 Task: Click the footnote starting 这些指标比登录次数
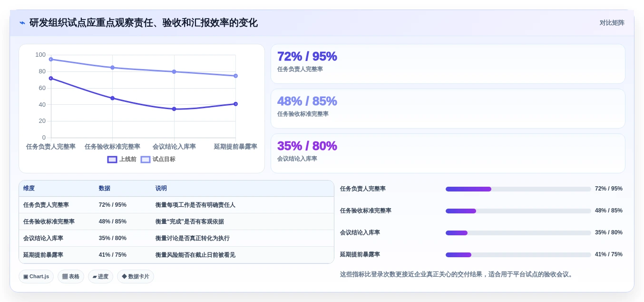458,275
